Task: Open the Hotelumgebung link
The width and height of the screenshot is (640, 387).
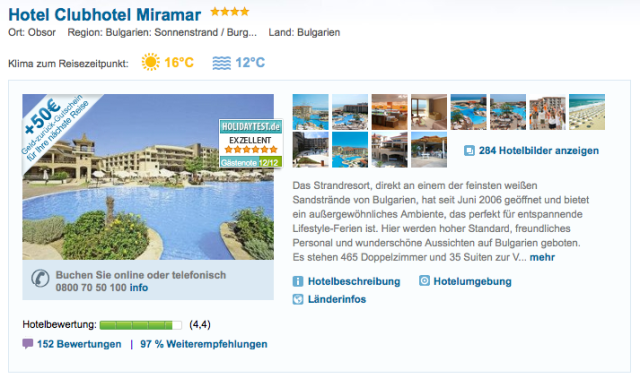Action: click(x=472, y=281)
